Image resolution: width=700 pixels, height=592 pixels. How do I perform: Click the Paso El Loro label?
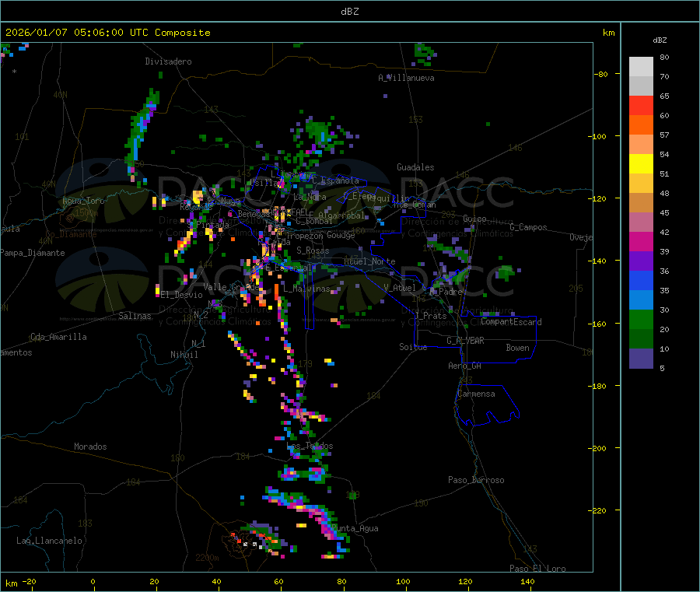pos(537,569)
